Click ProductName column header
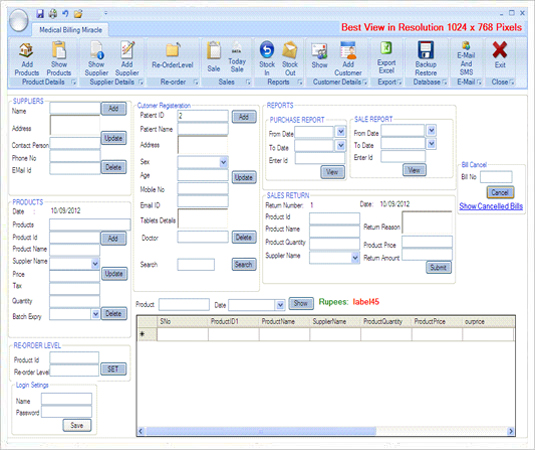The image size is (535, 450). (284, 321)
